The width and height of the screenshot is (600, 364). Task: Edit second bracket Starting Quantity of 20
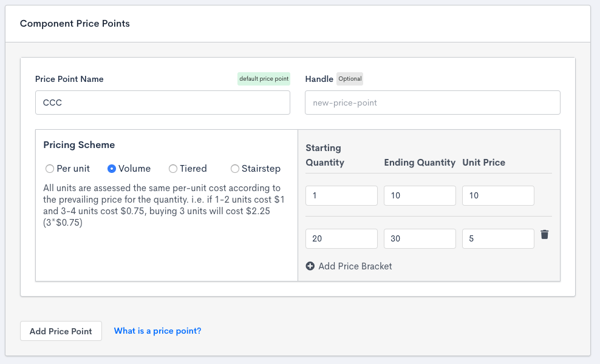pyautogui.click(x=341, y=239)
